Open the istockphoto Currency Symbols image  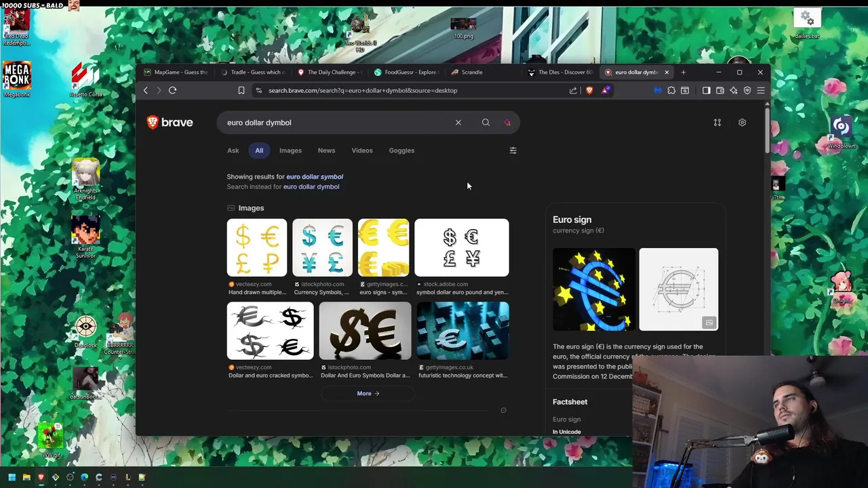tap(322, 247)
